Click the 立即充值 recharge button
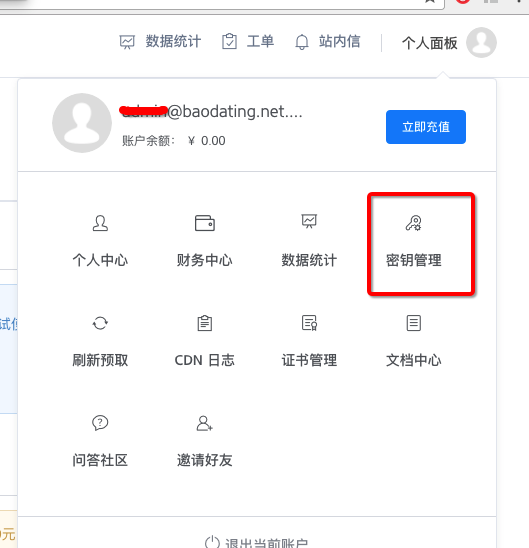This screenshot has width=529, height=548. click(426, 127)
